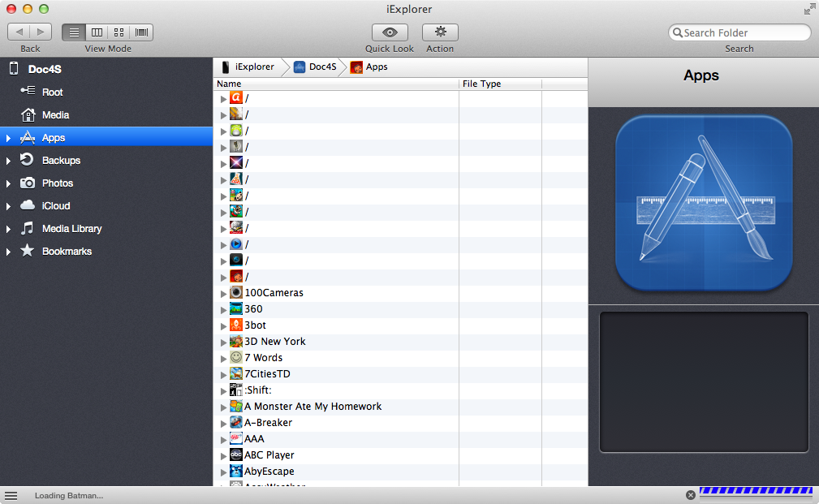Image resolution: width=819 pixels, height=504 pixels.
Task: Click the forward navigation arrow
Action: 41,32
